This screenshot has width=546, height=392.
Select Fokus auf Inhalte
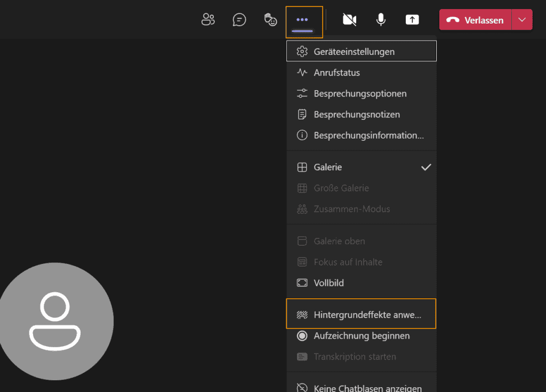362,262
